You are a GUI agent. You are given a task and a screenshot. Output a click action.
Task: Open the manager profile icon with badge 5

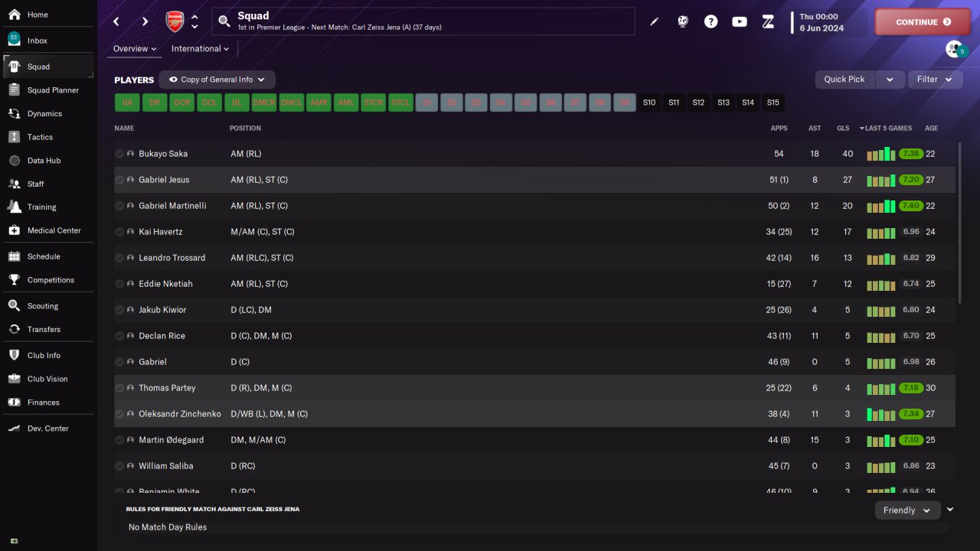tap(955, 49)
